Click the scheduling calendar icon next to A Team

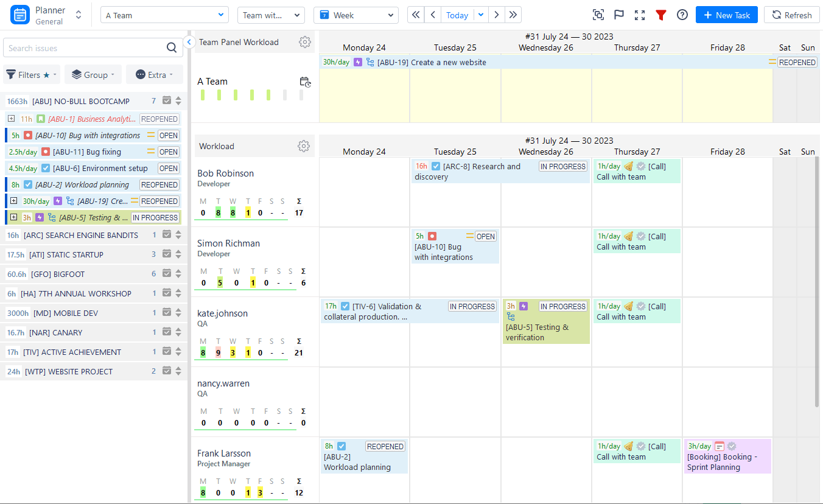(305, 82)
